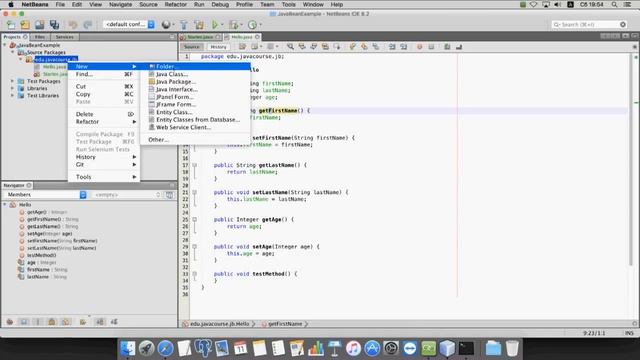Click the first filter icon at Navigator bottom
The width and height of the screenshot is (640, 360).
pyautogui.click(x=10, y=322)
